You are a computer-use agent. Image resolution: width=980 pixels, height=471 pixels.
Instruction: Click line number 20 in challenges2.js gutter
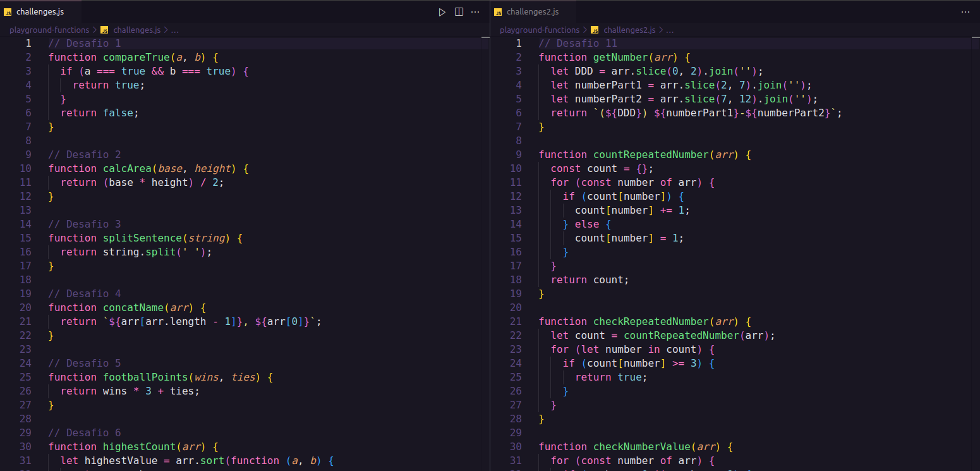click(x=516, y=307)
